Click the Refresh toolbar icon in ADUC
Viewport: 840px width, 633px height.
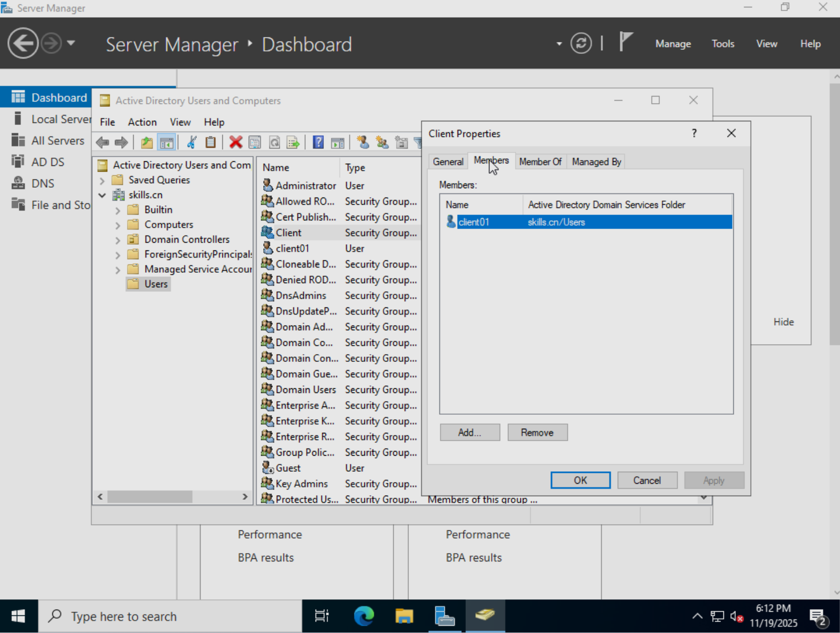tap(274, 142)
